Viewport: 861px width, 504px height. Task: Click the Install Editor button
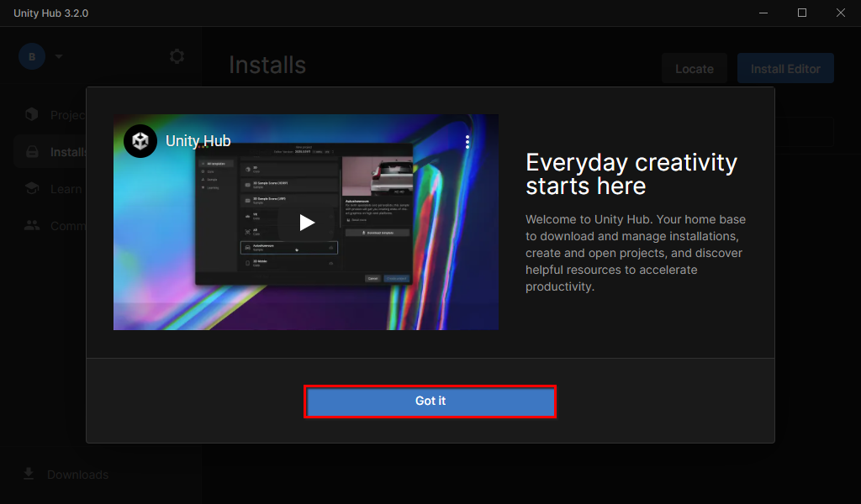click(785, 69)
